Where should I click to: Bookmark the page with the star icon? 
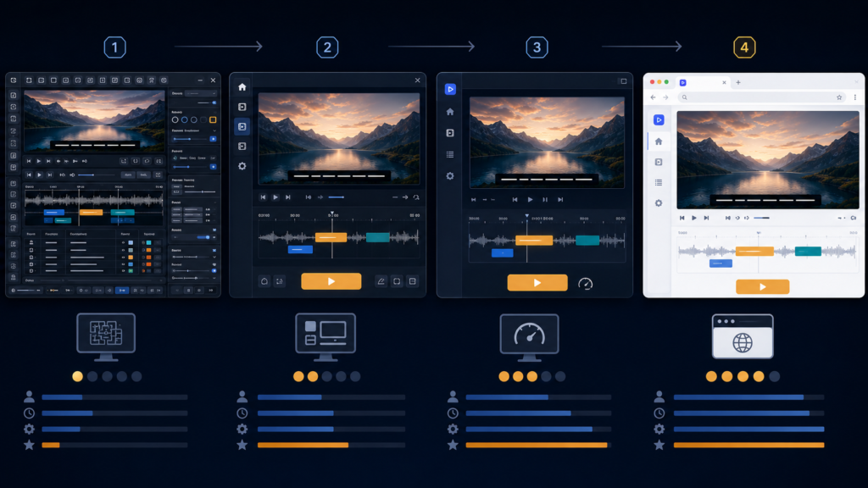point(839,97)
